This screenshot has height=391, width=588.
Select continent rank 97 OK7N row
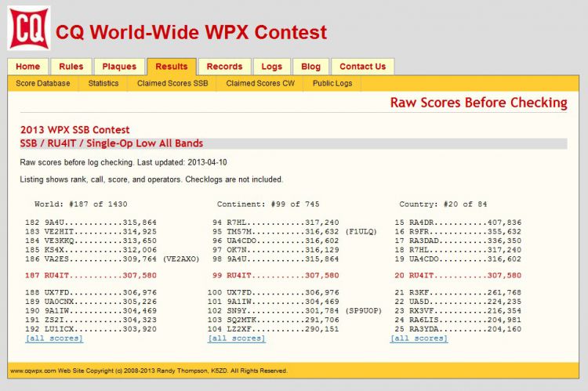click(275, 250)
